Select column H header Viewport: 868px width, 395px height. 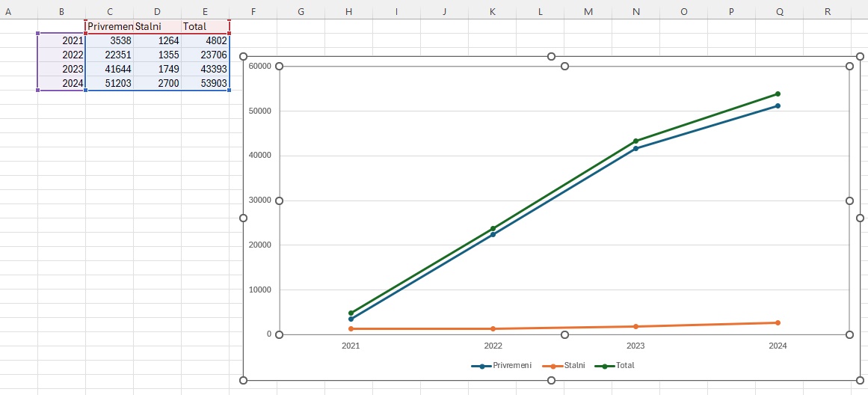coord(348,11)
